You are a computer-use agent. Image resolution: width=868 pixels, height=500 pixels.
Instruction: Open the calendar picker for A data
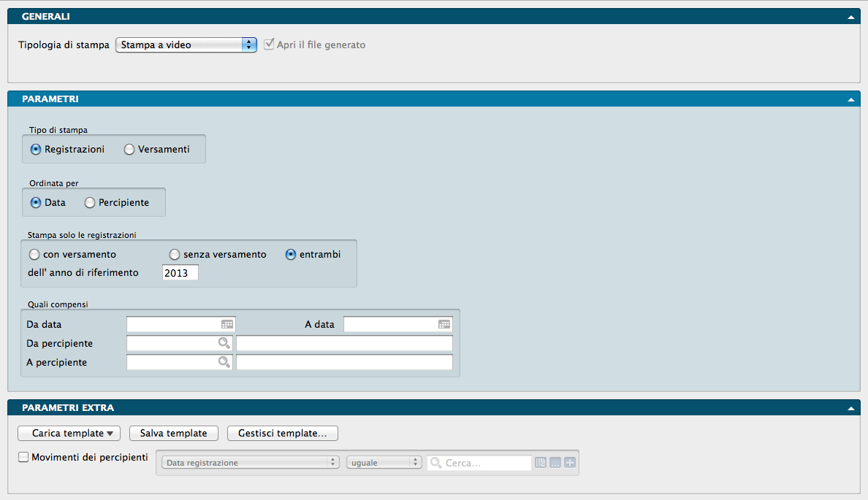click(444, 324)
